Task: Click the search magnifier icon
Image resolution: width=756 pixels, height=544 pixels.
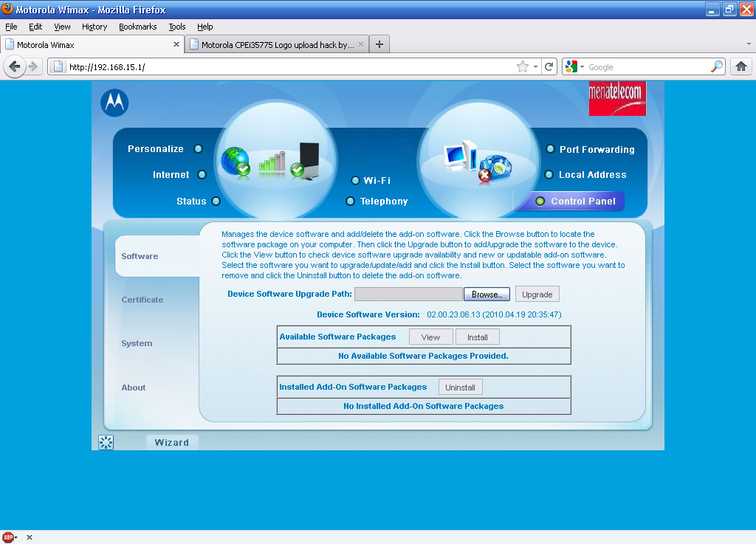Action: click(x=717, y=66)
